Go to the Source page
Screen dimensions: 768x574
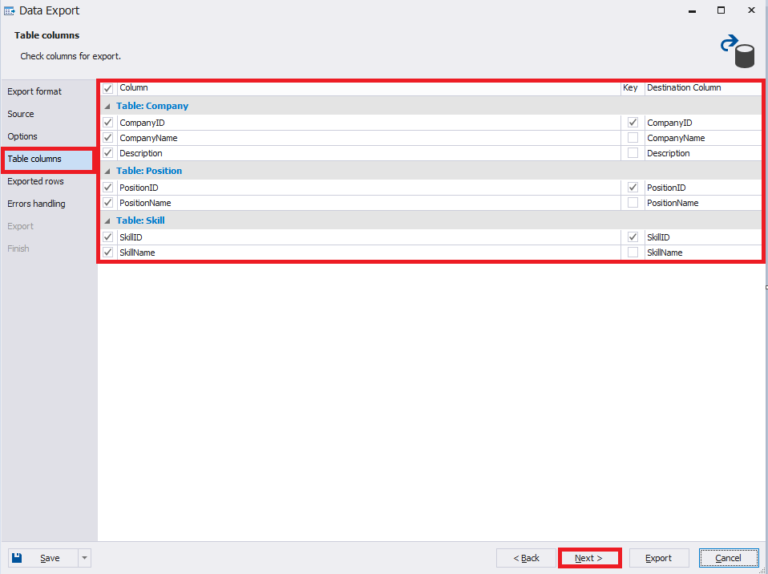coord(21,114)
